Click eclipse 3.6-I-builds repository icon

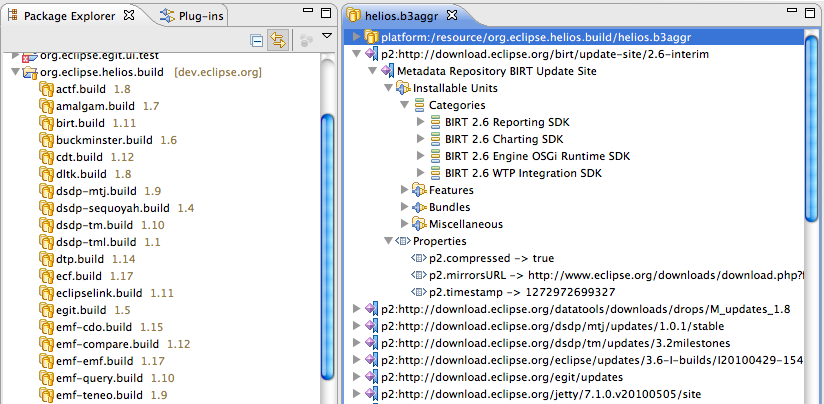coord(372,360)
